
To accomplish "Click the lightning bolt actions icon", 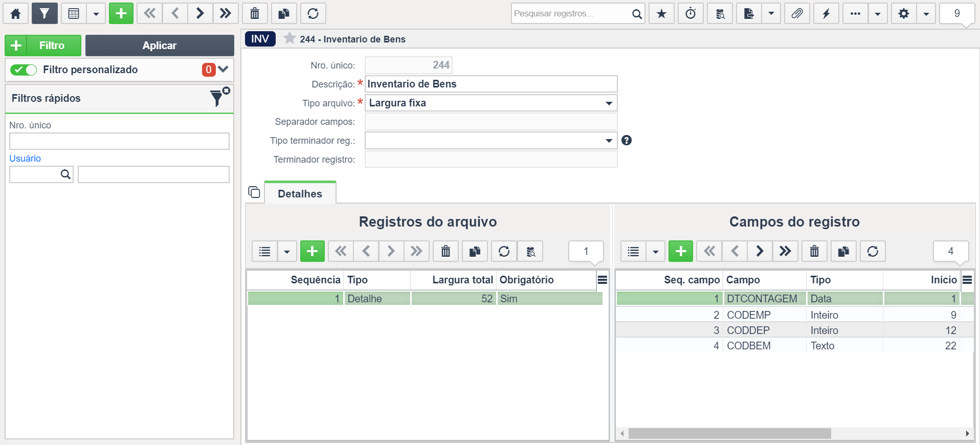I will [826, 14].
